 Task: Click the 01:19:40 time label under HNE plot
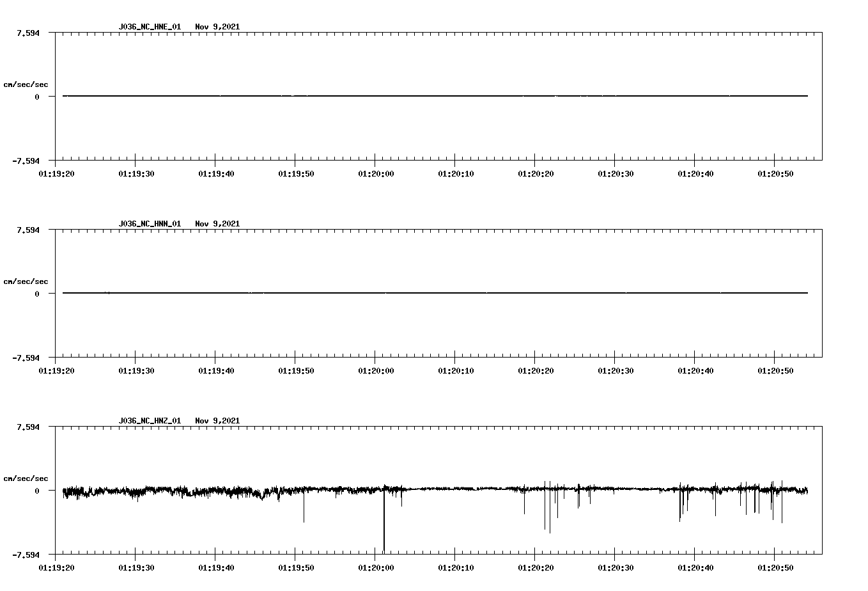216,173
